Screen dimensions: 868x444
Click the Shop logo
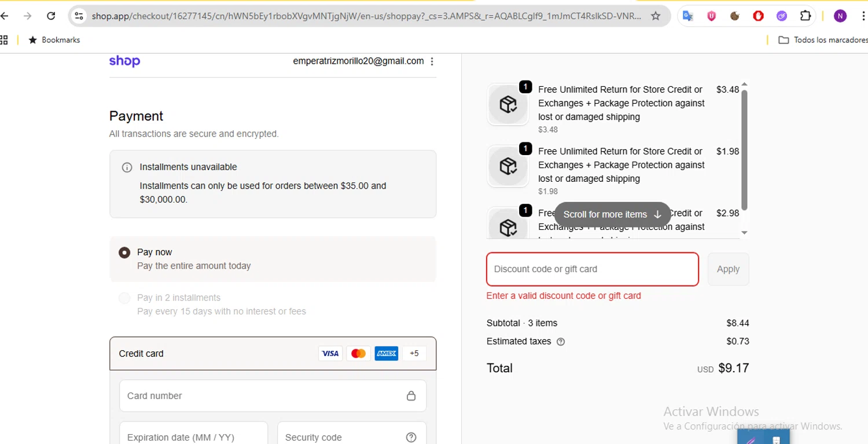coord(124,61)
